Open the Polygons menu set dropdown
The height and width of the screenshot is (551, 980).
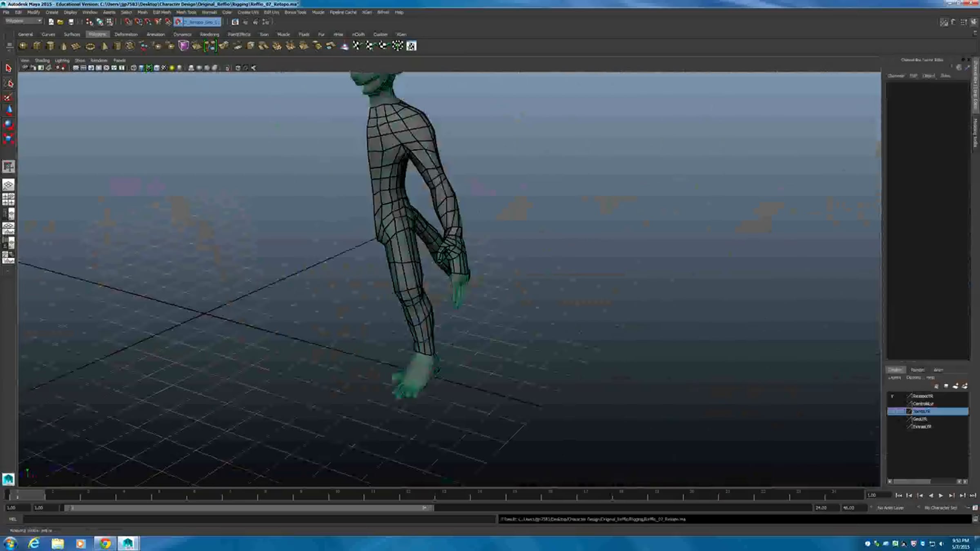click(24, 21)
